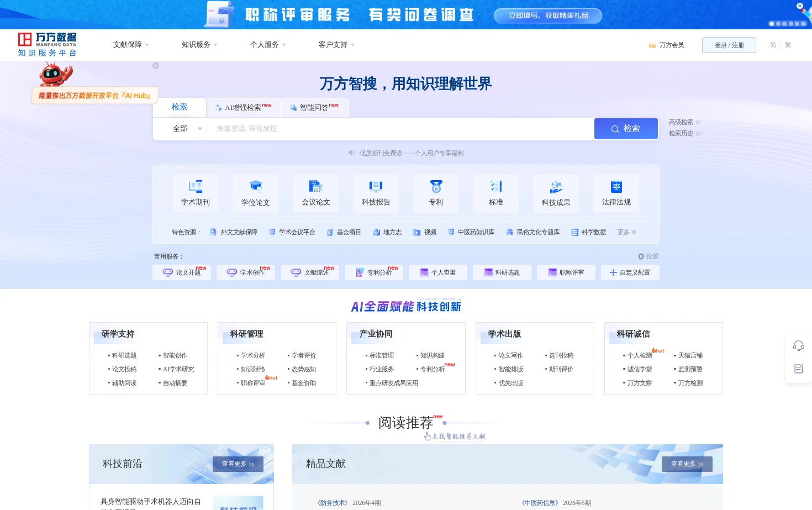Open the 科技成果 resource icon
The image size is (812, 510).
click(x=556, y=193)
